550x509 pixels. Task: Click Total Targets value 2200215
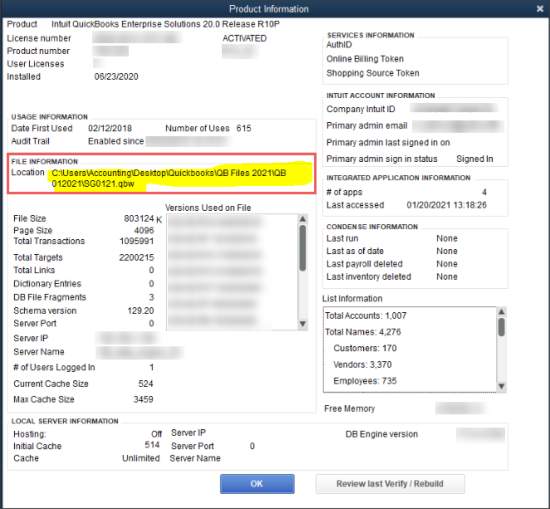coord(136,257)
